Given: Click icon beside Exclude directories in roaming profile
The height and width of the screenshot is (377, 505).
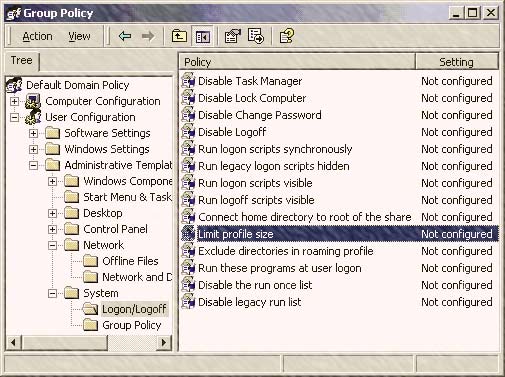Looking at the screenshot, I should (188, 251).
